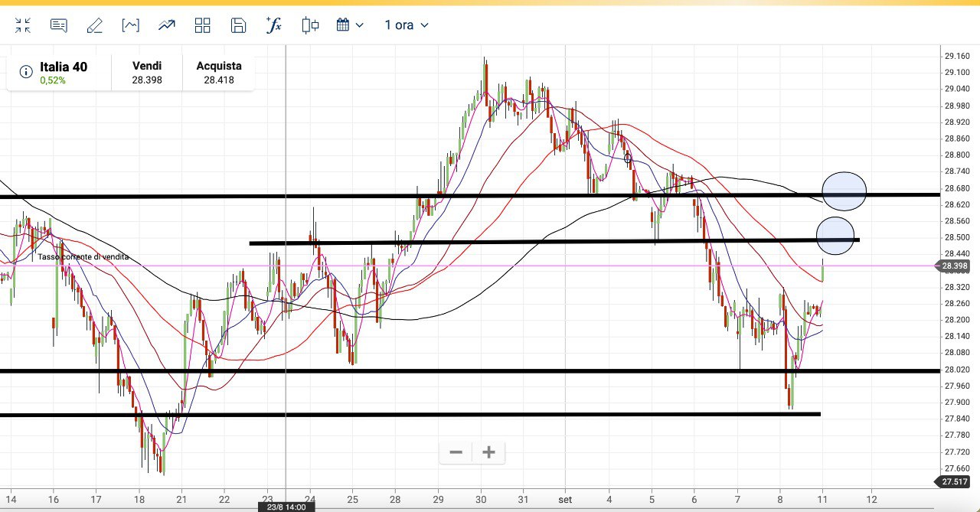Add an indicator with the fx icon
The image size is (980, 512).
pos(273,25)
